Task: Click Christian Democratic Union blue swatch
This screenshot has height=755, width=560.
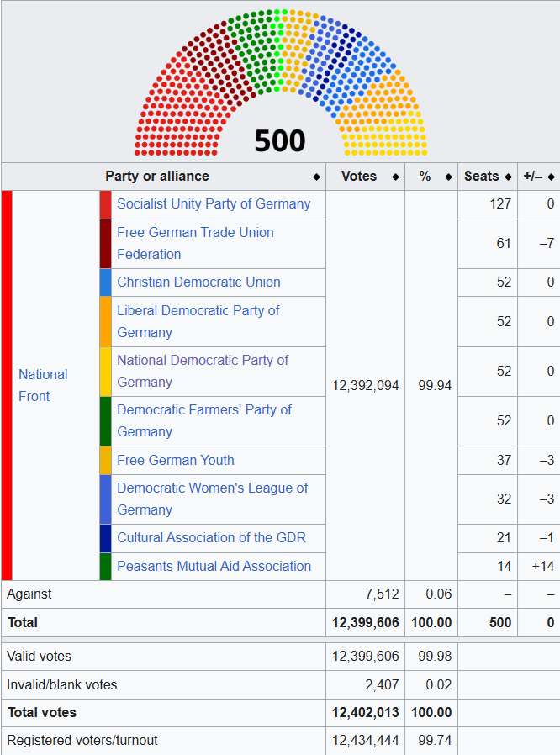Action: click(105, 282)
